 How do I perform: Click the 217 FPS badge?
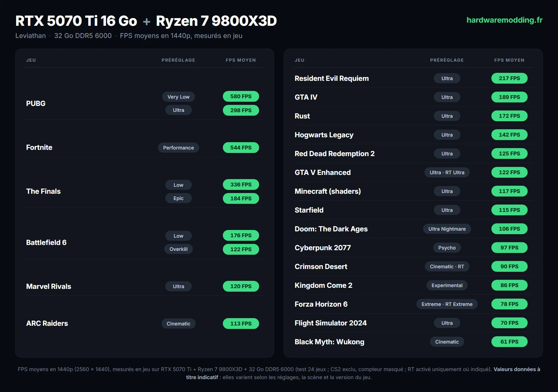(509, 78)
